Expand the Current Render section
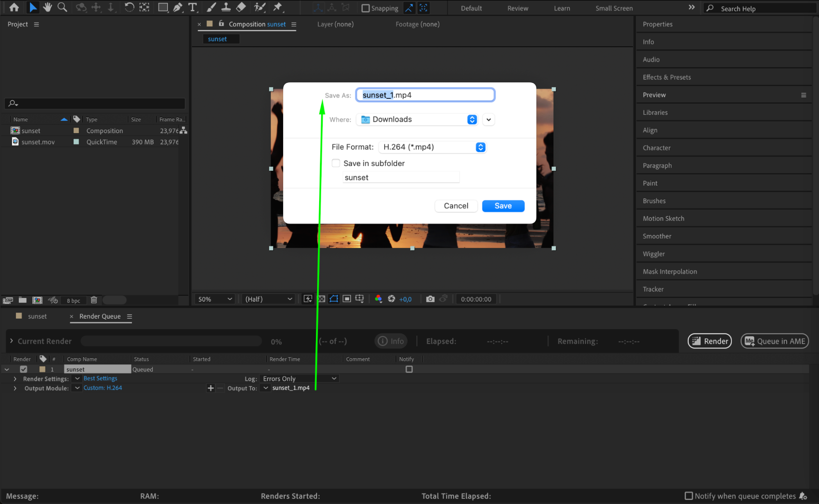Image resolution: width=819 pixels, height=504 pixels. [11, 341]
